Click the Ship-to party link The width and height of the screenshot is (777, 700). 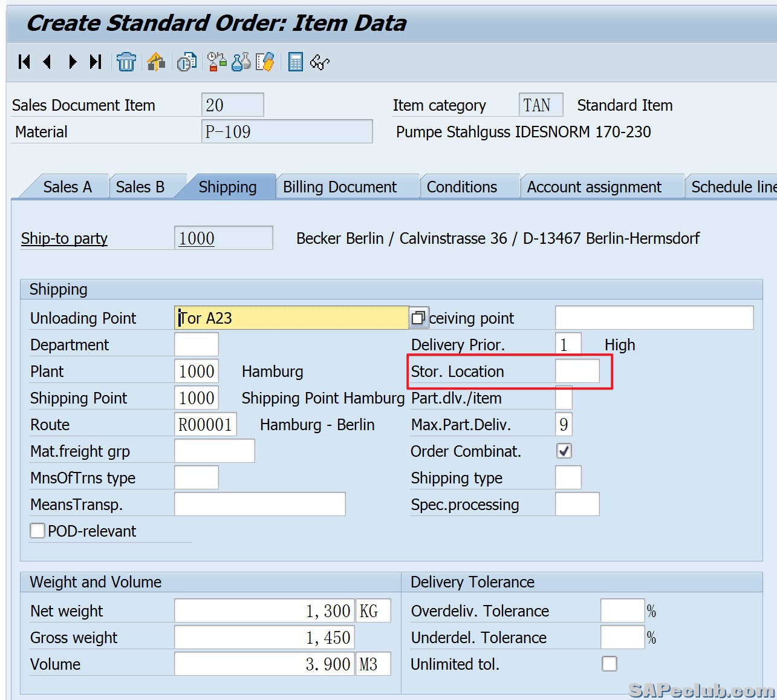click(x=64, y=238)
